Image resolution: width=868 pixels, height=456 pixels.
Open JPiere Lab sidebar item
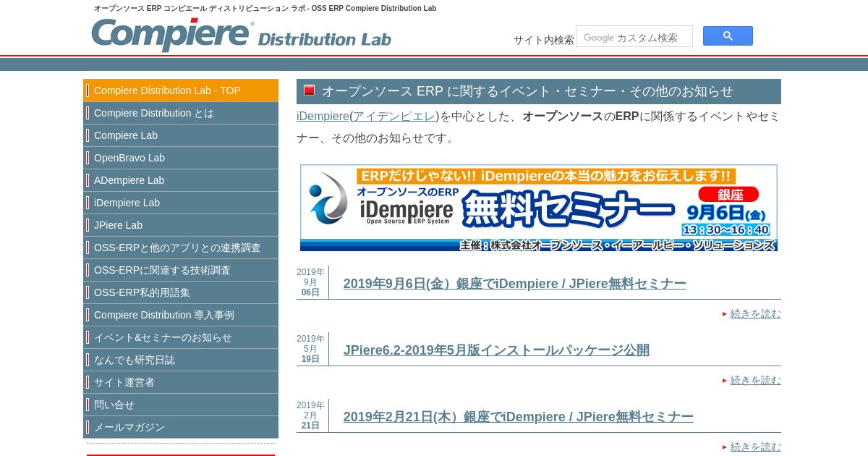click(181, 225)
